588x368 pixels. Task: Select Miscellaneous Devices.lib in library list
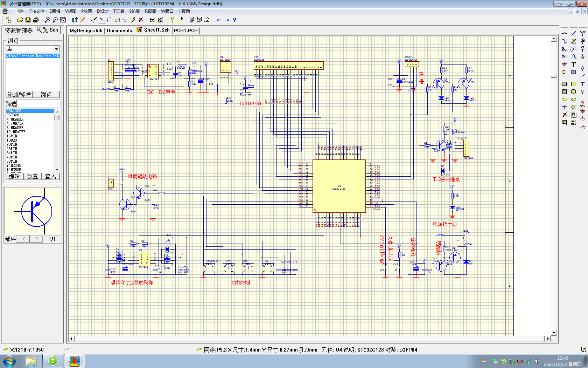coord(33,56)
